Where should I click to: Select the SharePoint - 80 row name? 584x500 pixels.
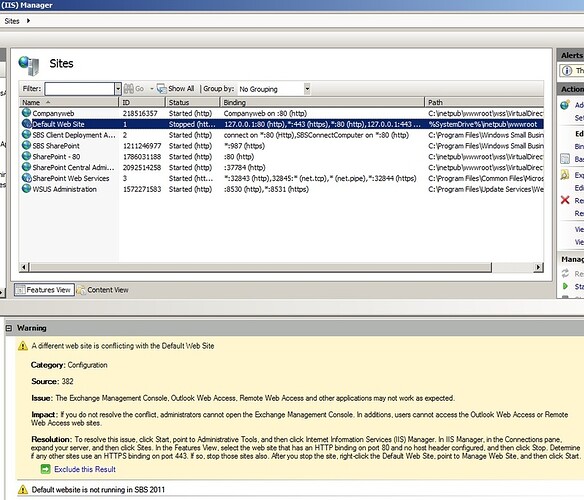point(56,156)
